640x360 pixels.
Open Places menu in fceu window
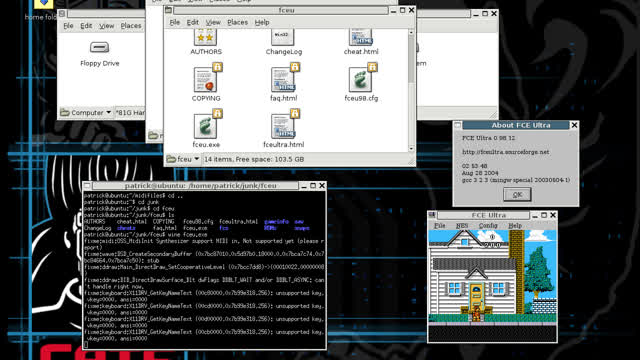click(x=238, y=22)
